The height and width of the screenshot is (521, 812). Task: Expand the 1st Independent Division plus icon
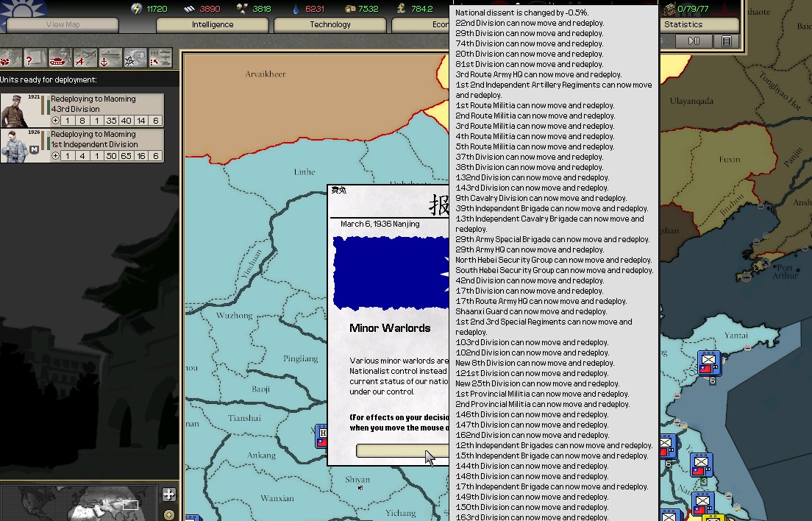coord(55,156)
